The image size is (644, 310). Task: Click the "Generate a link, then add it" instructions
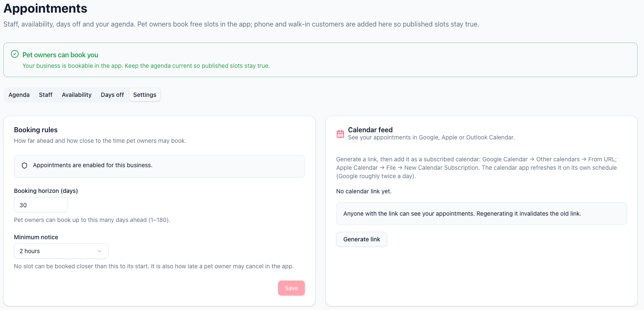point(477,168)
